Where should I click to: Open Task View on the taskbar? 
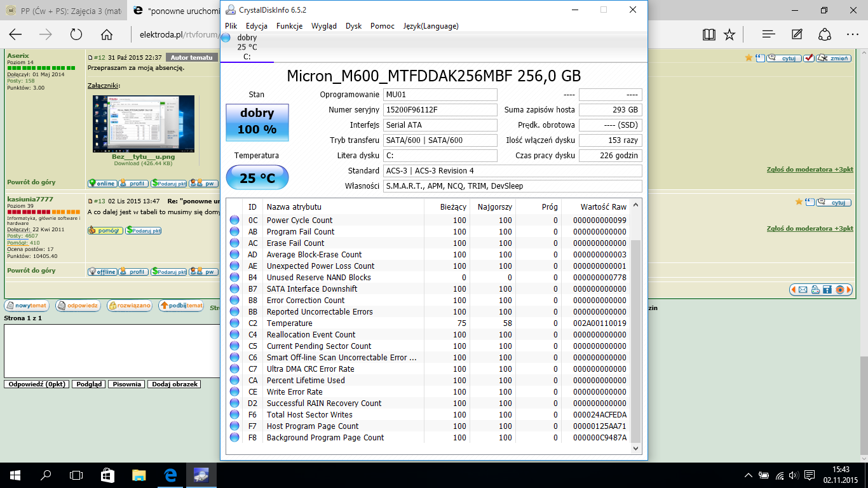[76, 475]
